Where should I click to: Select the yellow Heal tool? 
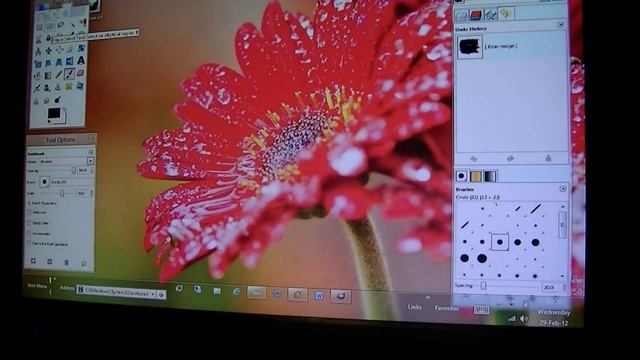point(68,86)
